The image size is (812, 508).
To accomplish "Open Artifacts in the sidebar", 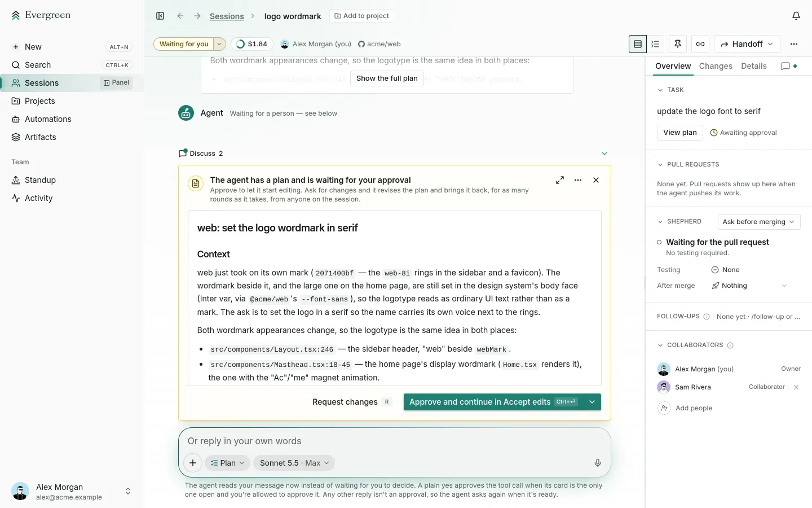I will click(72, 137).
